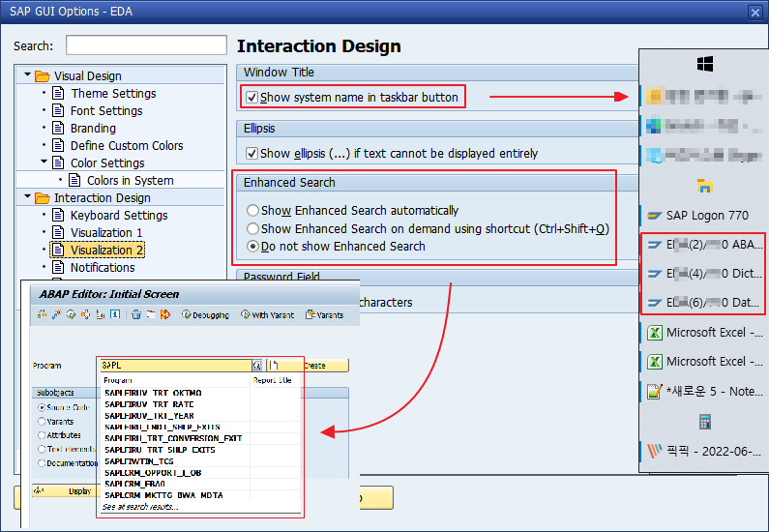Select Show Enhanced Search automatically
The height and width of the screenshot is (532, 769).
pyautogui.click(x=252, y=210)
